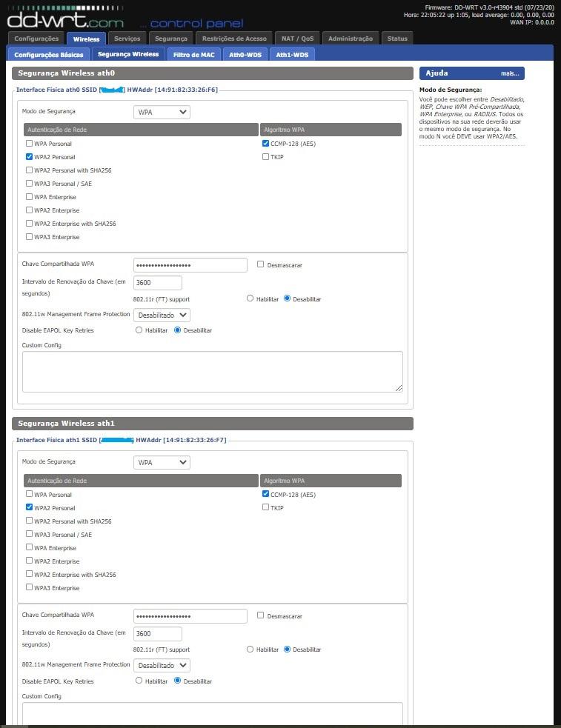Image resolution: width=561 pixels, height=728 pixels.
Task: Enable WPA Personal for ath0
Action: click(29, 144)
